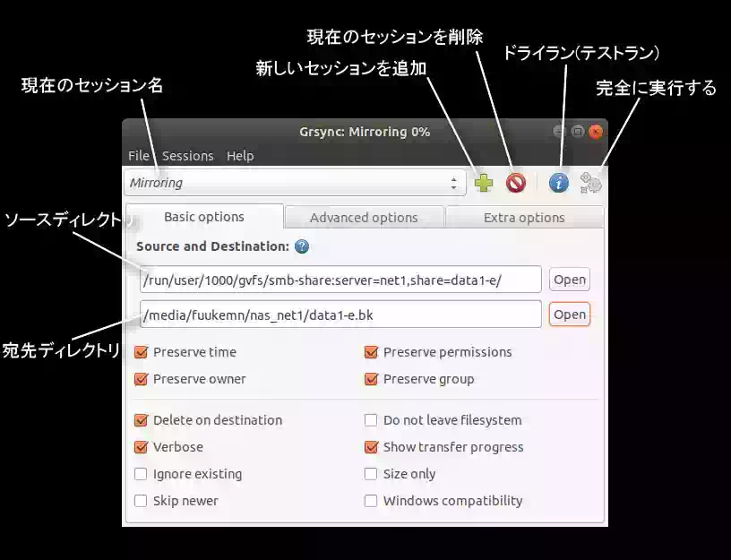Screen dimensions: 731x560
Task: Enable Ignore existing option
Action: click(x=141, y=474)
